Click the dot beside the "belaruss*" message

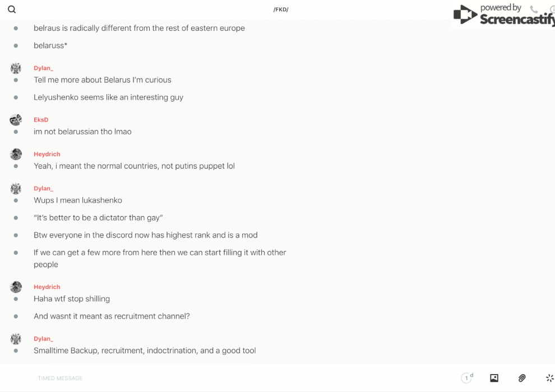(x=16, y=45)
